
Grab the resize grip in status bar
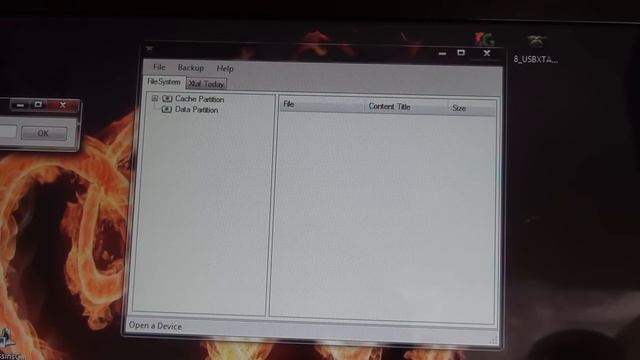pyautogui.click(x=493, y=340)
